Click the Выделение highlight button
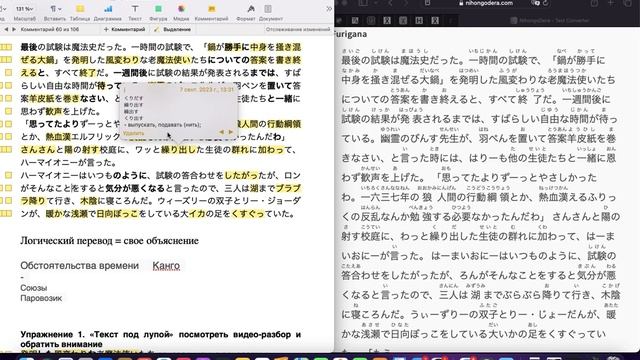This screenshot has height=360, width=640. point(173,29)
